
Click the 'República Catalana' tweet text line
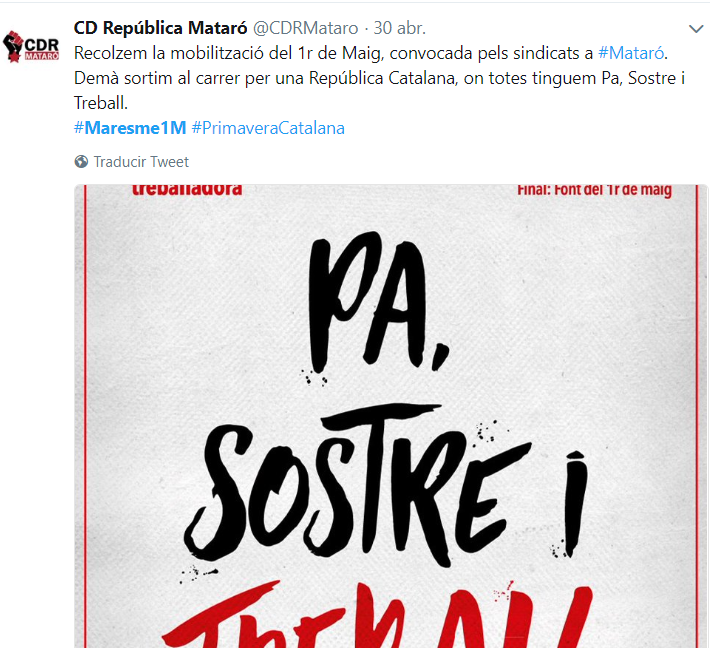tap(379, 78)
